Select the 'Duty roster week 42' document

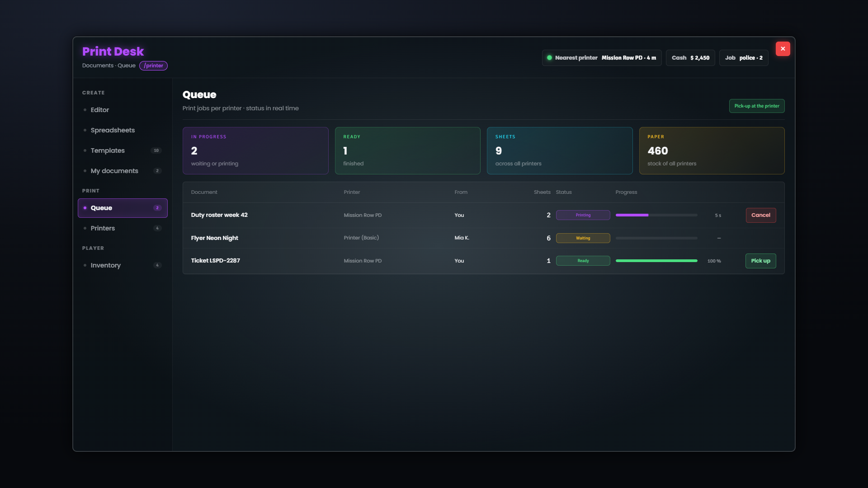[219, 215]
